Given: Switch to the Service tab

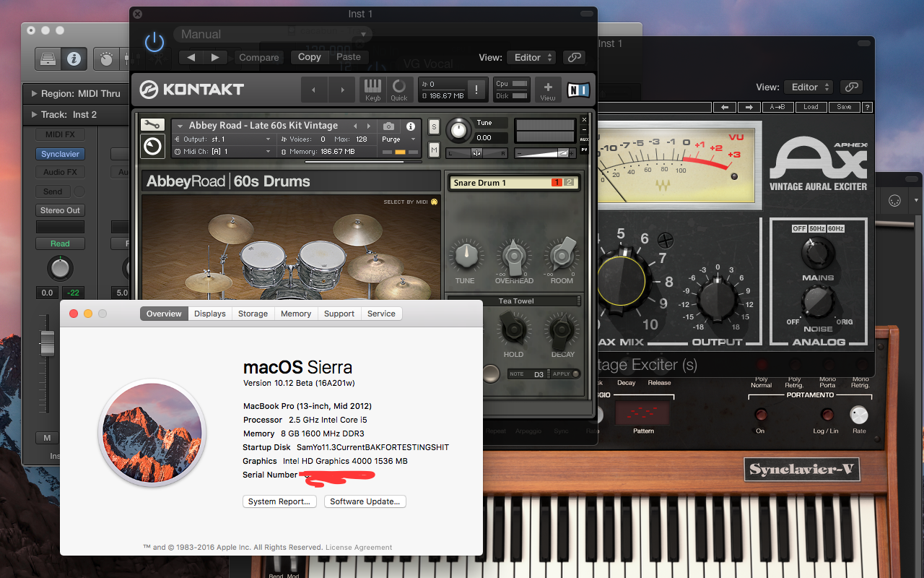Looking at the screenshot, I should (381, 314).
